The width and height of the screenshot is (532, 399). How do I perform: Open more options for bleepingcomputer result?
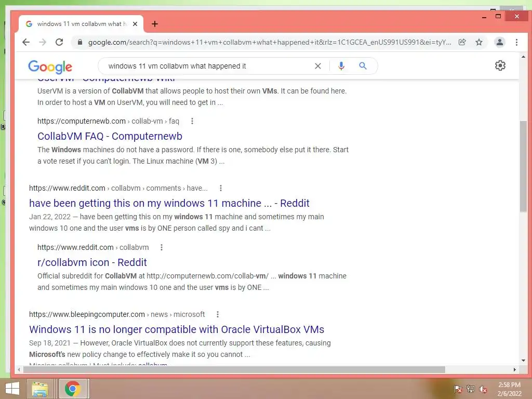(218, 314)
